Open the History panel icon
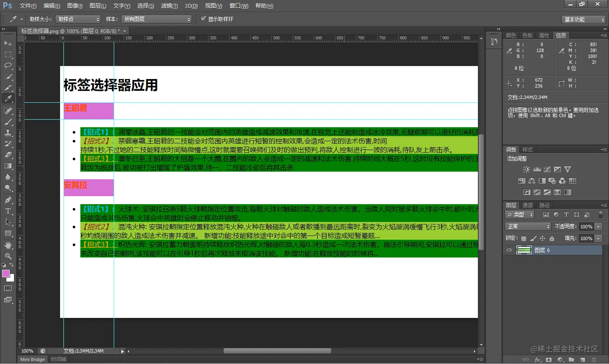This screenshot has height=364, width=609. point(494,41)
